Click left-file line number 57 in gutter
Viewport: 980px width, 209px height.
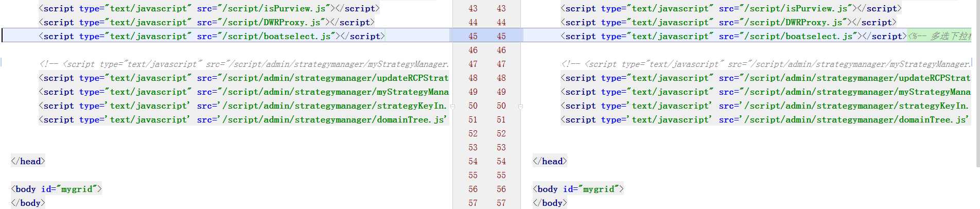pyautogui.click(x=473, y=203)
